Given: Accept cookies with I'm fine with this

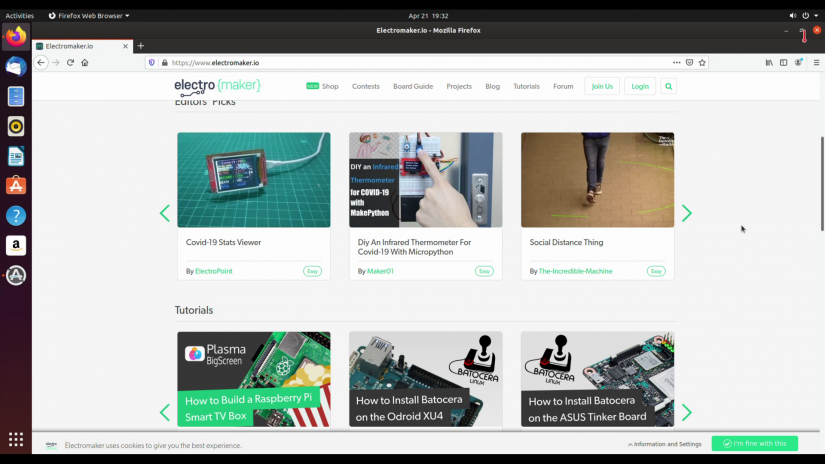Looking at the screenshot, I should click(755, 443).
